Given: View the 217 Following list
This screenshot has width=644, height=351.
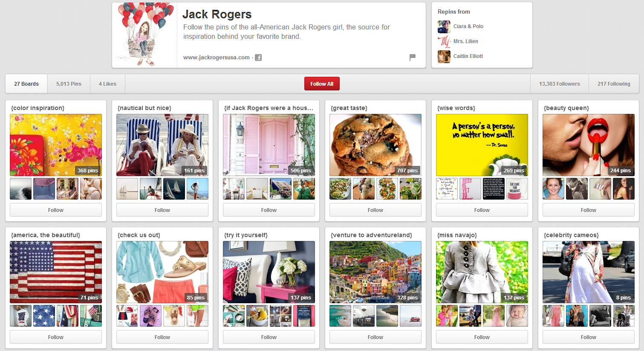Looking at the screenshot, I should [614, 84].
